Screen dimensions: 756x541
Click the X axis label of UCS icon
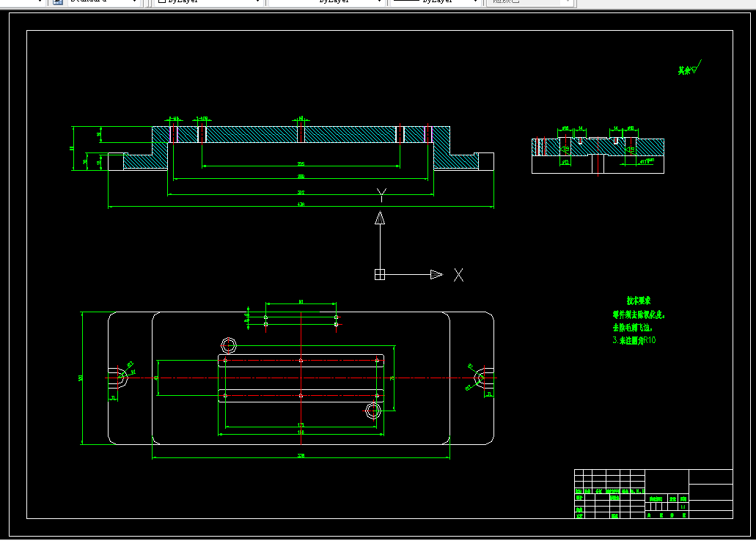[x=458, y=275]
